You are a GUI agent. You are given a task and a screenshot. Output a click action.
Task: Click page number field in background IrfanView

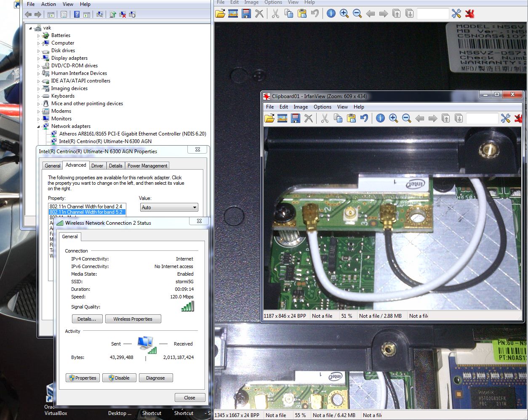(x=433, y=13)
